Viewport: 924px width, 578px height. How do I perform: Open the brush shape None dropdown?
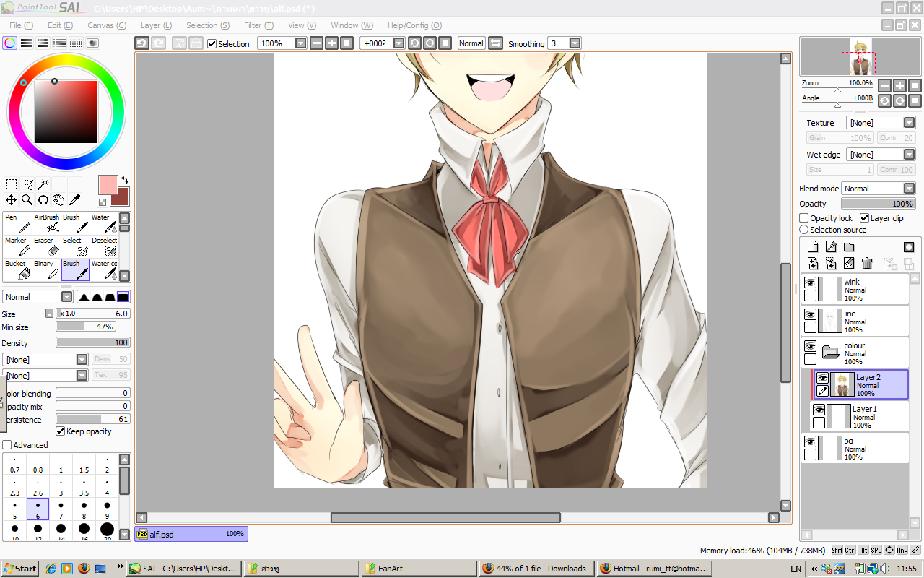point(82,359)
